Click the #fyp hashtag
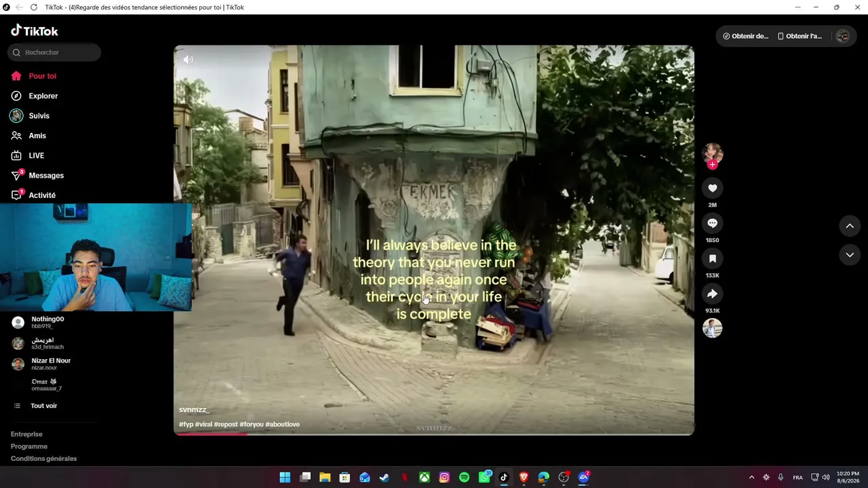The width and height of the screenshot is (868, 488). click(186, 424)
